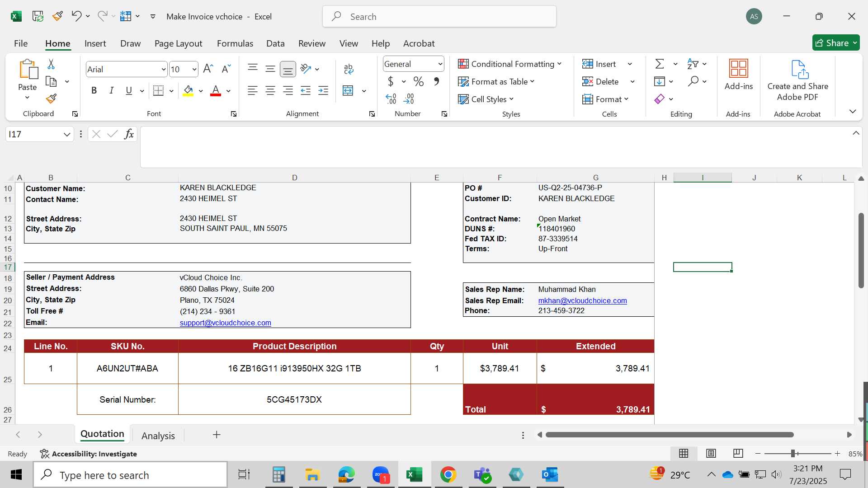Toggle Align Right

point(288,91)
